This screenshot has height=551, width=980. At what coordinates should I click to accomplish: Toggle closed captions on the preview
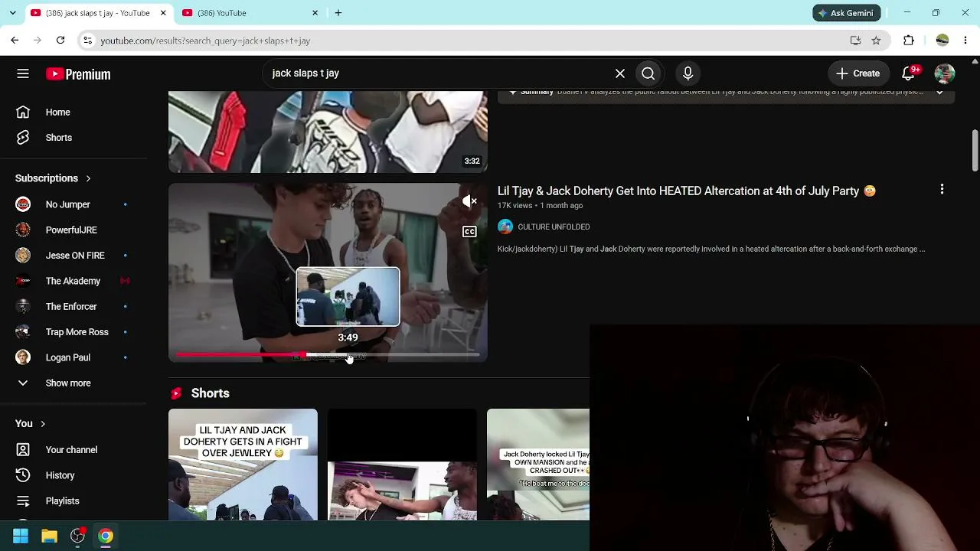coord(469,232)
